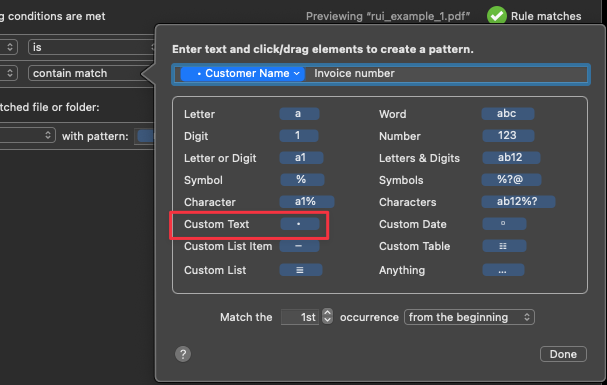Select the Character 'a1%' pattern token
The height and width of the screenshot is (385, 607).
307,202
